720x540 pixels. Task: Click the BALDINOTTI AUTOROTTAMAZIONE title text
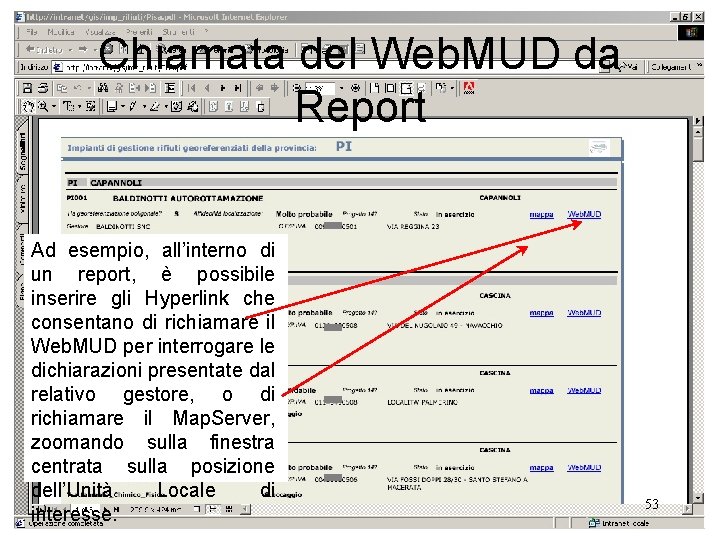click(x=188, y=198)
